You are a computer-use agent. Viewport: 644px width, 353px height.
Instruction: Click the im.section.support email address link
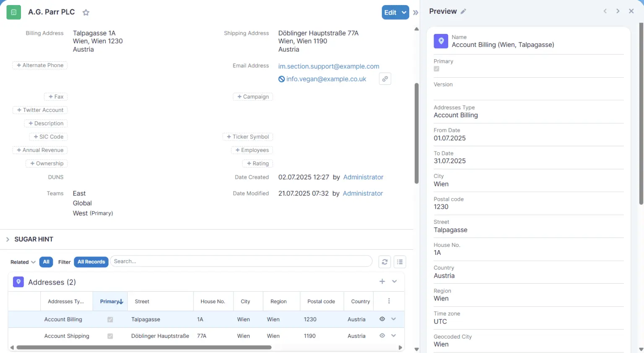coord(328,66)
